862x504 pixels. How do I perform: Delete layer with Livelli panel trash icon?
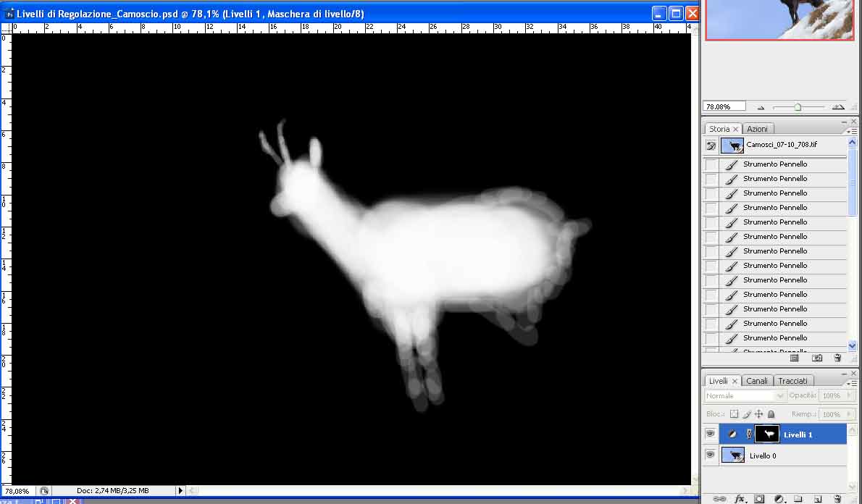click(838, 499)
